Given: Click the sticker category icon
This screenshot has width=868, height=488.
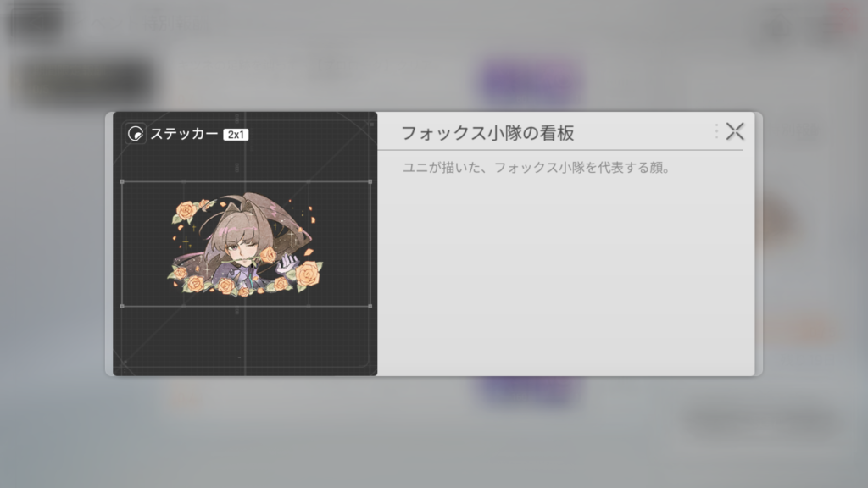Looking at the screenshot, I should pyautogui.click(x=135, y=134).
